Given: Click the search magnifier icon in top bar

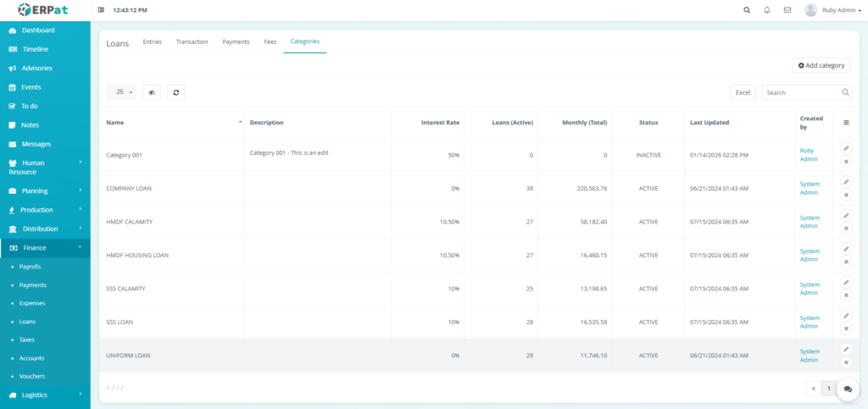Looking at the screenshot, I should 747,10.
